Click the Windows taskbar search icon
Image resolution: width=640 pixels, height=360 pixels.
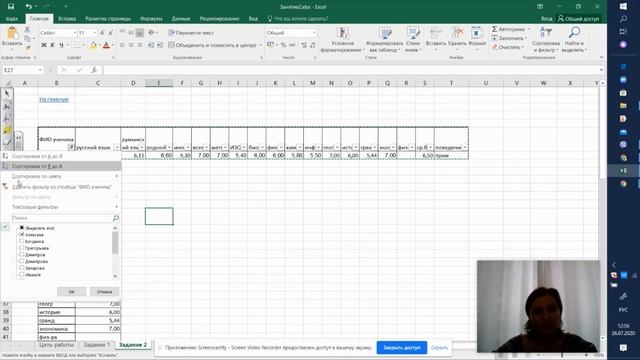click(x=623, y=19)
